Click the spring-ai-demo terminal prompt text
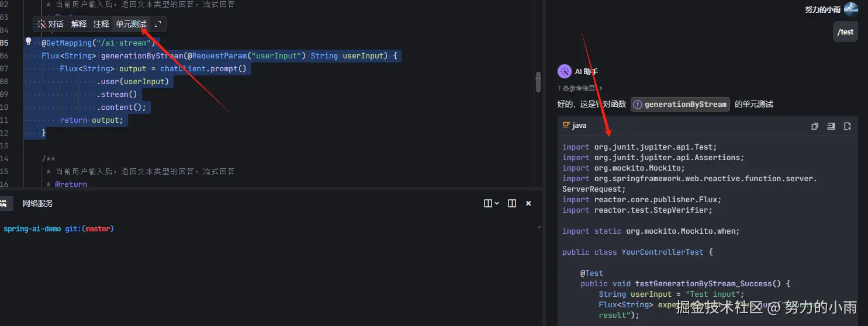This screenshot has height=326, width=868. [x=32, y=229]
